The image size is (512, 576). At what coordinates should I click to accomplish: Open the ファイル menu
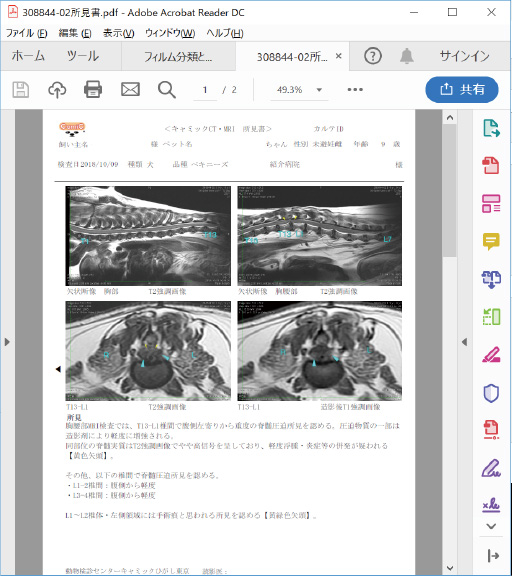click(x=26, y=33)
